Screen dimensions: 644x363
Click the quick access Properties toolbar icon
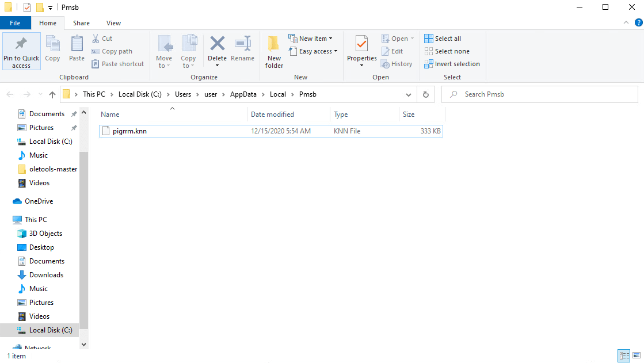(27, 7)
